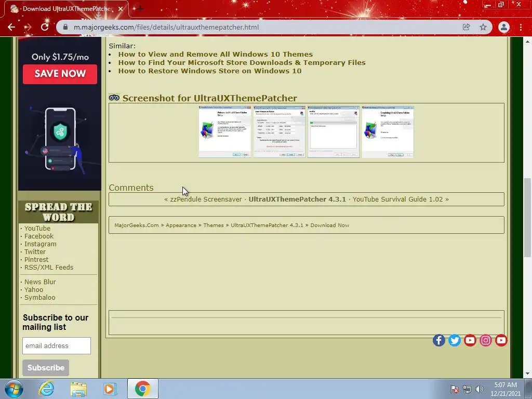
Task: Click the scrollbar down arrow
Action: [527, 374]
